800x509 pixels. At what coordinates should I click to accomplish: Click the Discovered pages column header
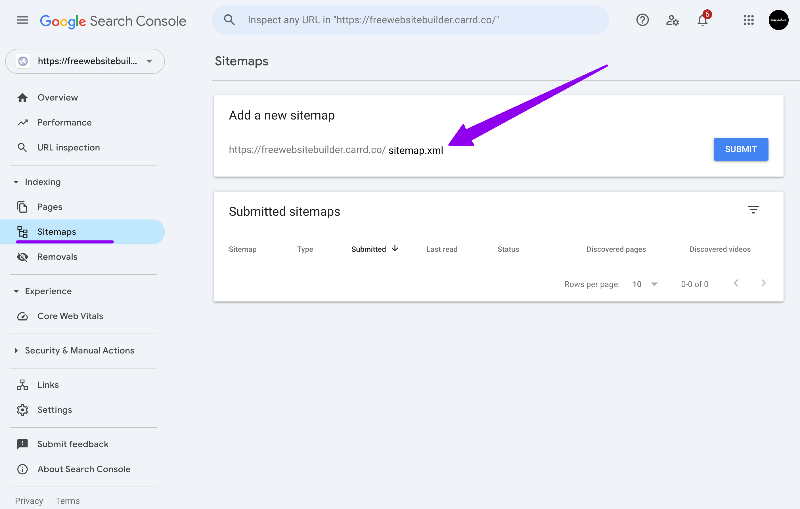click(616, 249)
